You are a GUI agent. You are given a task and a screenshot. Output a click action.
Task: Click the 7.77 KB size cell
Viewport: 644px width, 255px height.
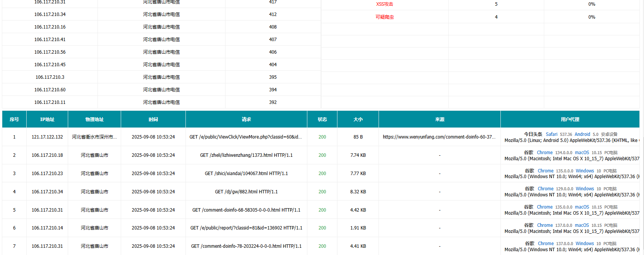[358, 174]
